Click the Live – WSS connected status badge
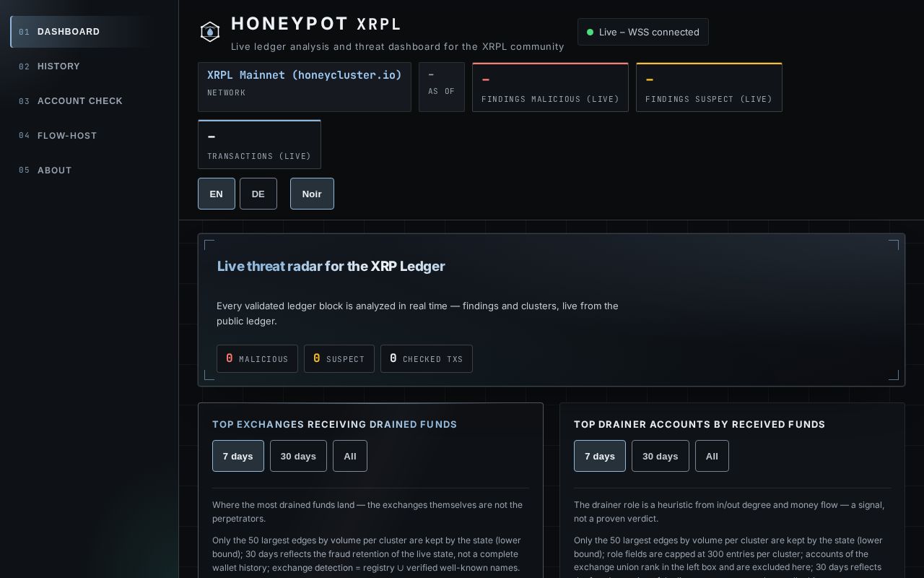Image resolution: width=924 pixels, height=578 pixels. pyautogui.click(x=643, y=32)
